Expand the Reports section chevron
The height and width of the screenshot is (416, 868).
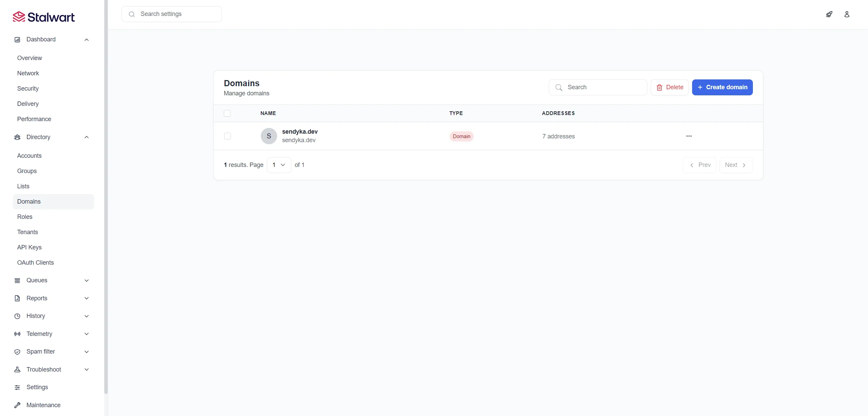(x=87, y=298)
